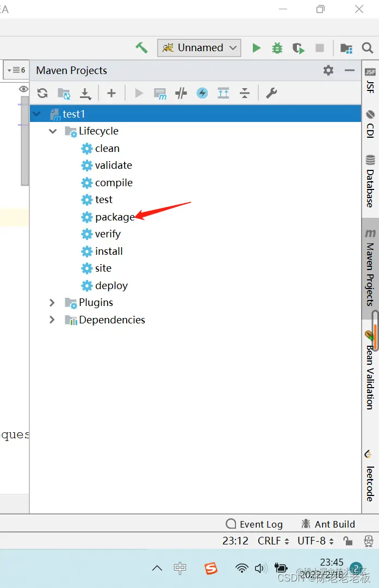Open the hidden tabs list dropdown
This screenshot has width=379, height=588.
coord(16,70)
